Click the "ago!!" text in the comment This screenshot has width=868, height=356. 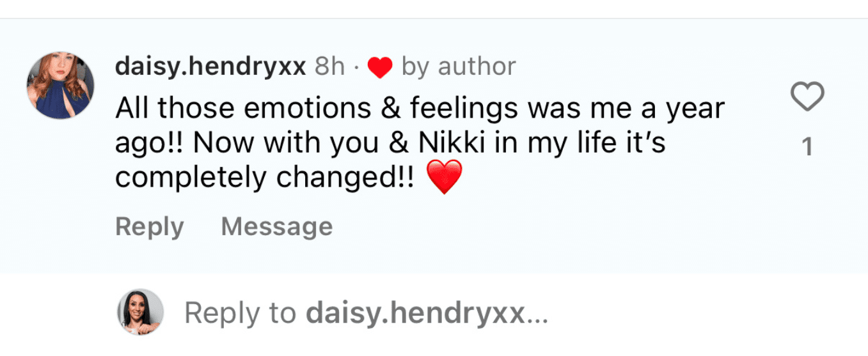(148, 144)
